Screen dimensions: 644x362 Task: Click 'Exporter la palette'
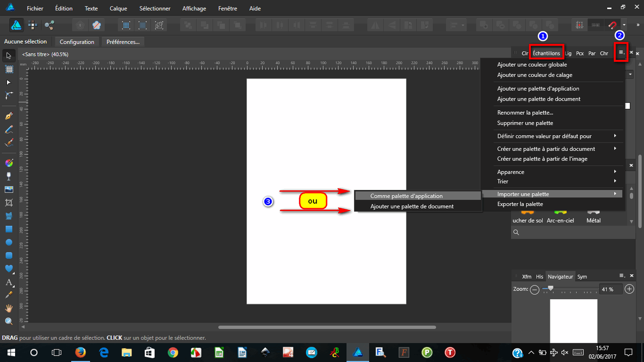(520, 204)
